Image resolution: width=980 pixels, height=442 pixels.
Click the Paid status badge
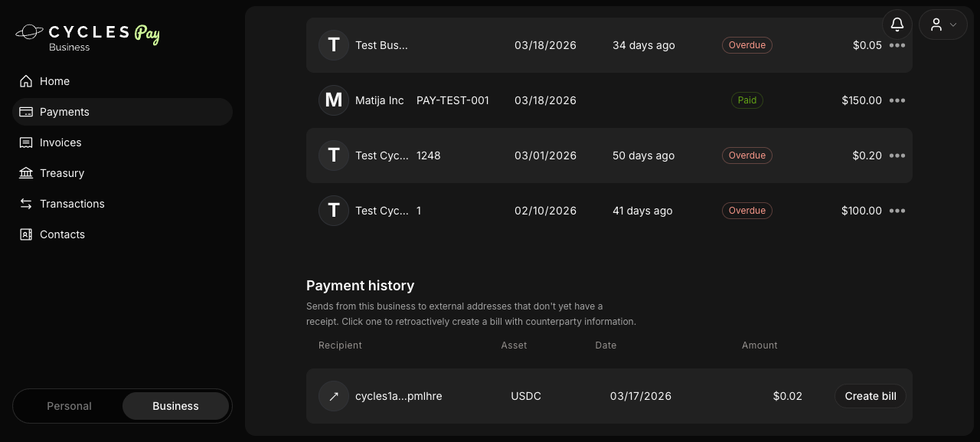(x=747, y=100)
